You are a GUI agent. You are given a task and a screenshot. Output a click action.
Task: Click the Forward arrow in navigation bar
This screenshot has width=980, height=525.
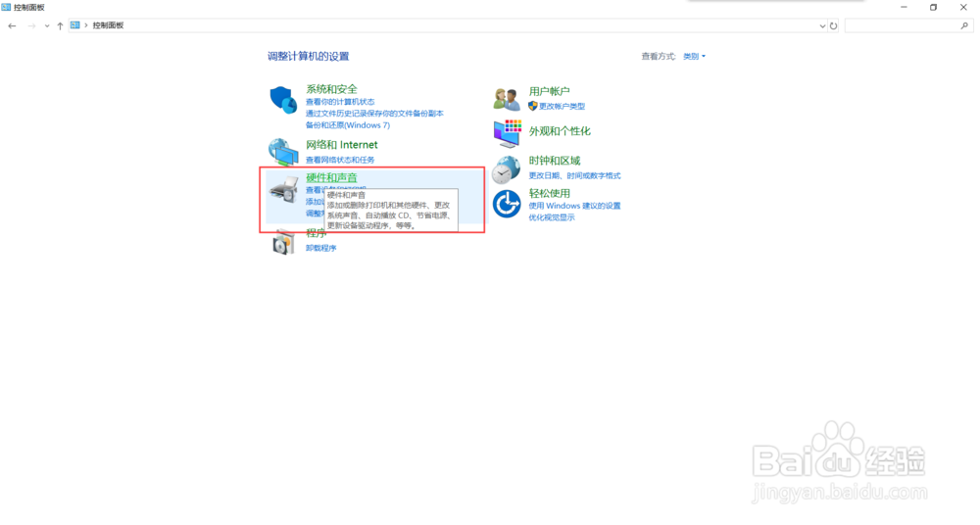point(31,25)
